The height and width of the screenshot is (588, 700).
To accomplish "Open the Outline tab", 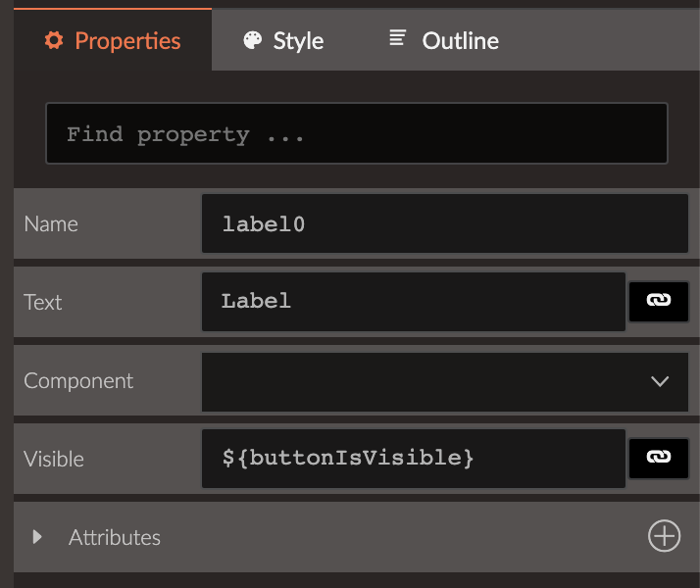I will 460,40.
